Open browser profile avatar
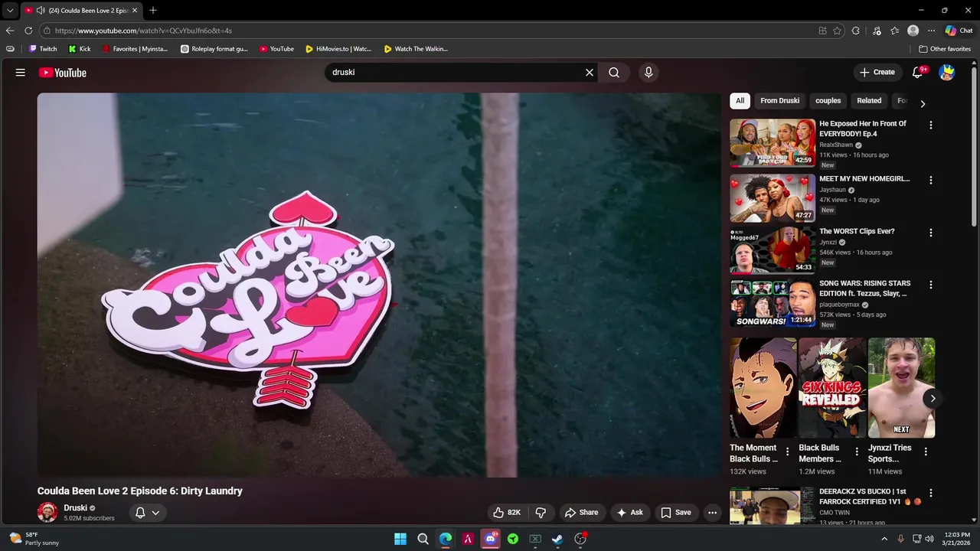980x551 pixels. [913, 31]
